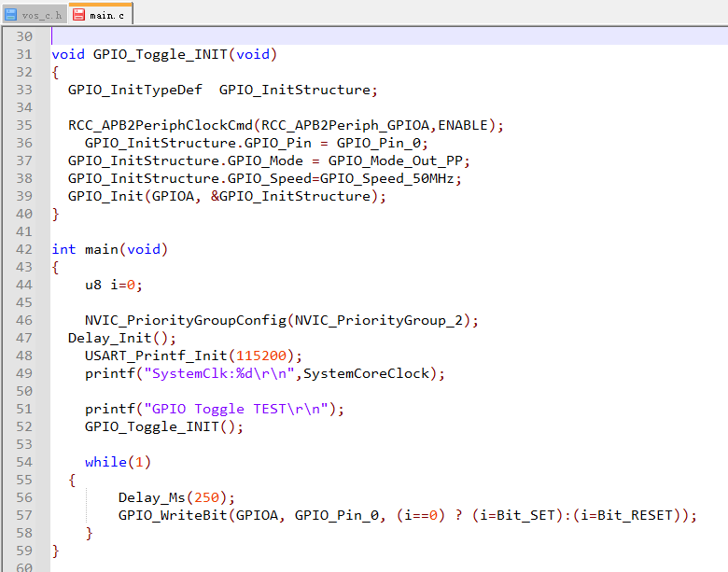This screenshot has width=728, height=572.
Task: Switch to the vos_c.h tab
Action: pyautogui.click(x=35, y=14)
